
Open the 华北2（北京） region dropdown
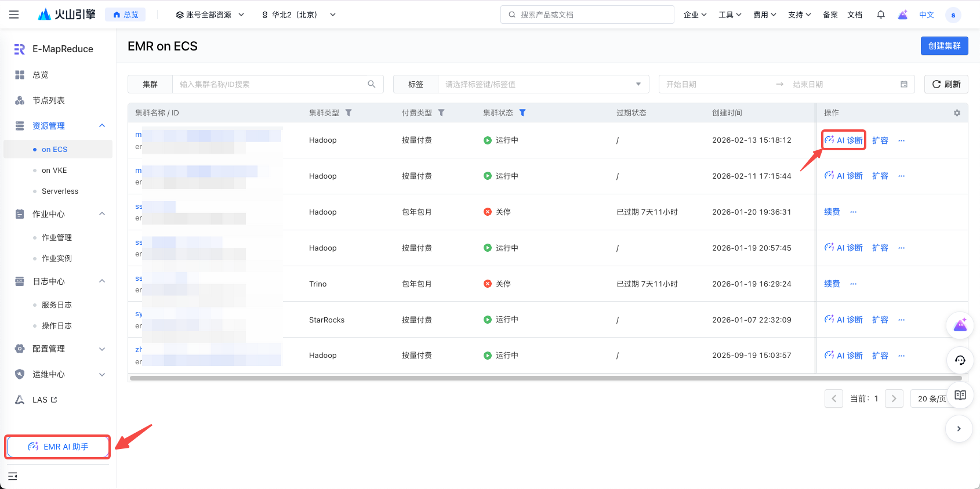tap(298, 15)
